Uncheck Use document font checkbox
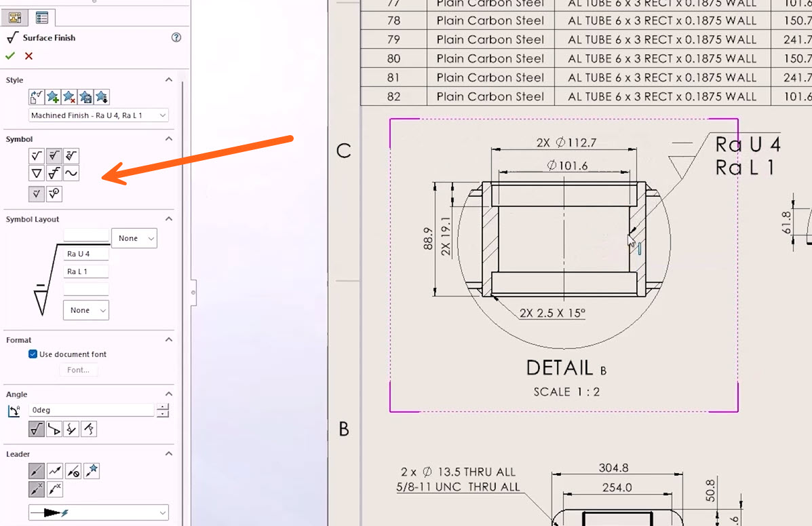Image resolution: width=812 pixels, height=526 pixels. click(x=33, y=354)
